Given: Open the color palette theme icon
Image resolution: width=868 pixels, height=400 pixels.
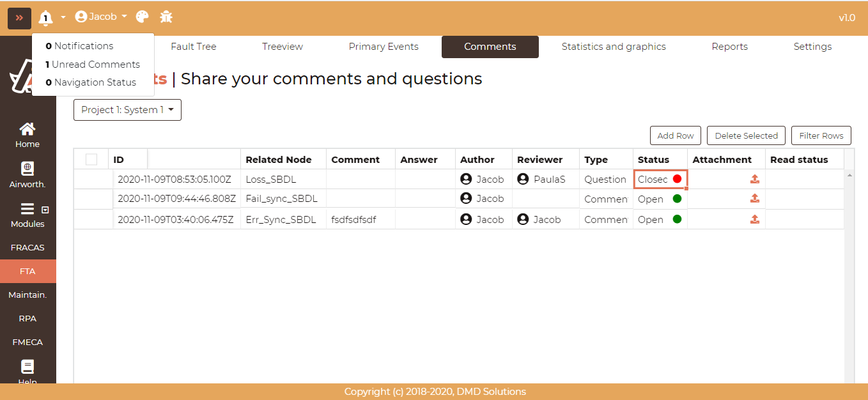Looking at the screenshot, I should click(x=142, y=17).
